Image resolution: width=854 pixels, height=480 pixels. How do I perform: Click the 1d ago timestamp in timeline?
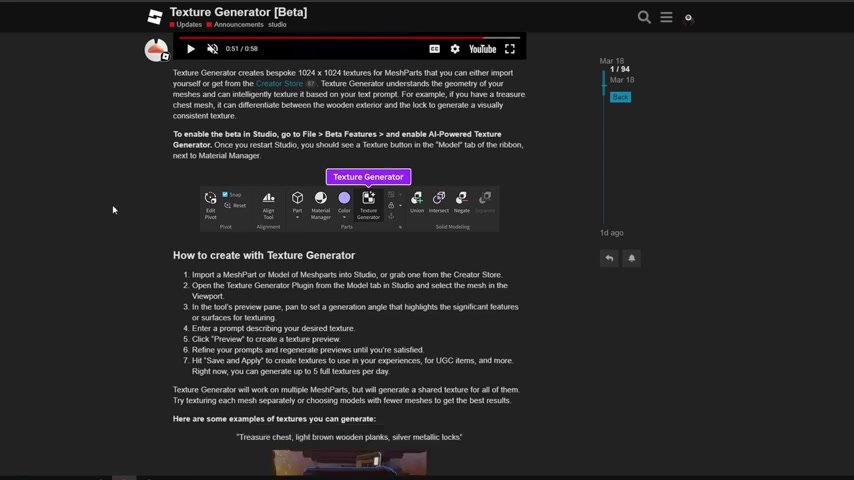(x=612, y=233)
